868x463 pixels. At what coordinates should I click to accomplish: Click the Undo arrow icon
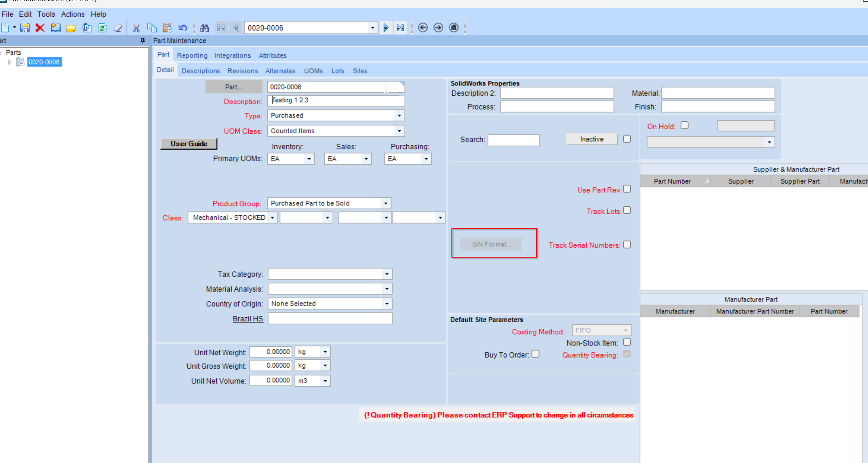click(x=183, y=28)
